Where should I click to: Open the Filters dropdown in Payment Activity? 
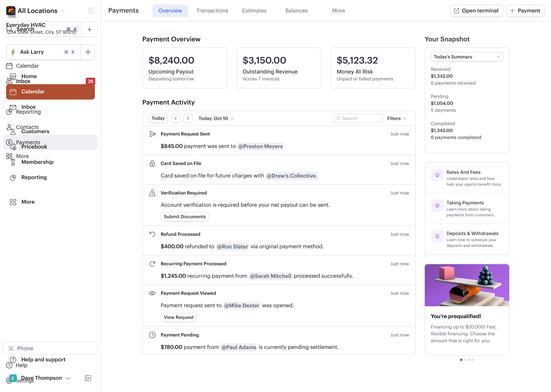tap(397, 118)
